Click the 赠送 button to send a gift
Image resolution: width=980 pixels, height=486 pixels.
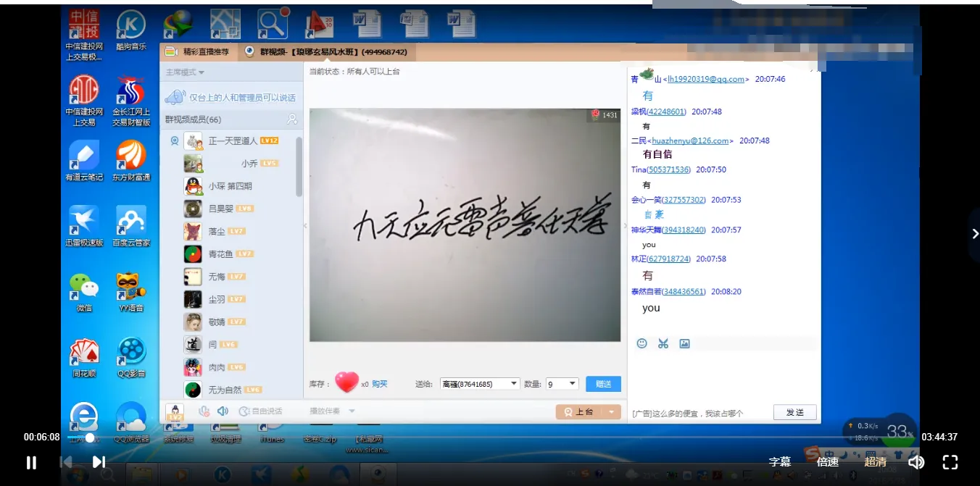(x=602, y=384)
